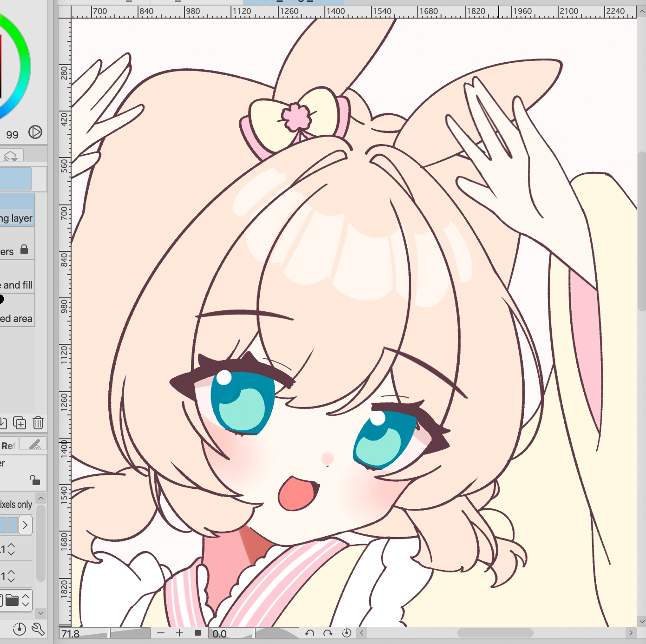Fit canvas to view with the square button
646x644 pixels.
pyautogui.click(x=198, y=633)
